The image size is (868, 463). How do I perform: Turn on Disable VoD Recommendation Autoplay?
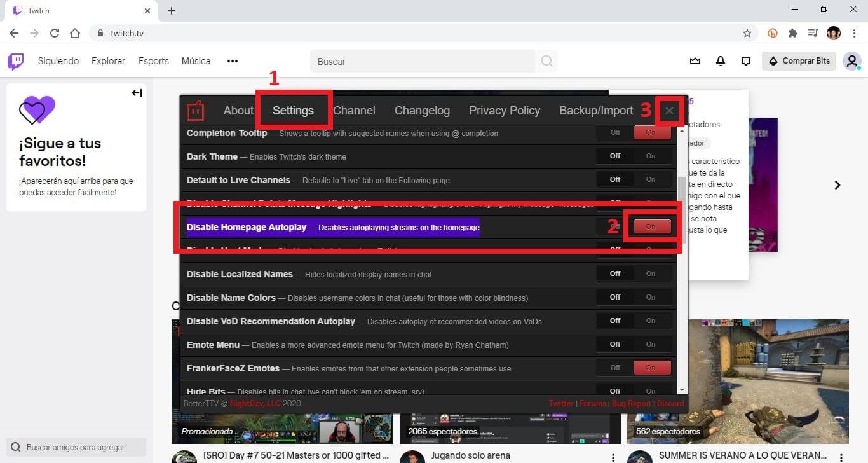pyautogui.click(x=651, y=321)
